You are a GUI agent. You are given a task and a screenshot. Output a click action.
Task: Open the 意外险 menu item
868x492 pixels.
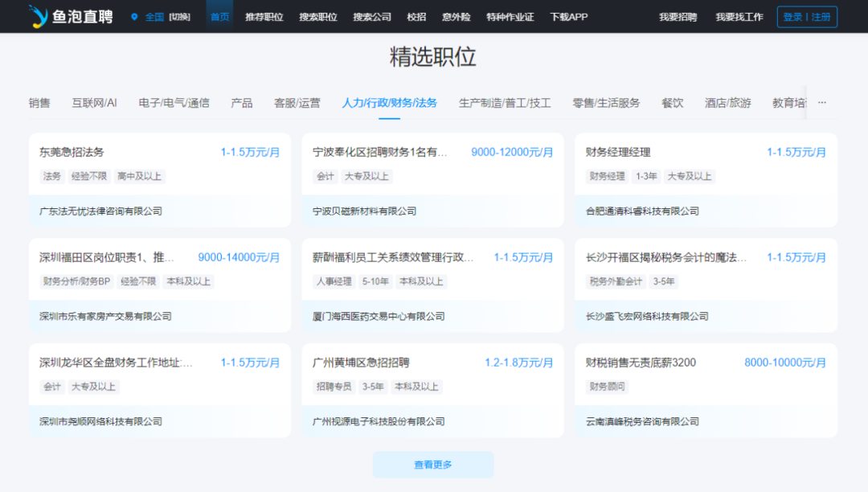(456, 16)
